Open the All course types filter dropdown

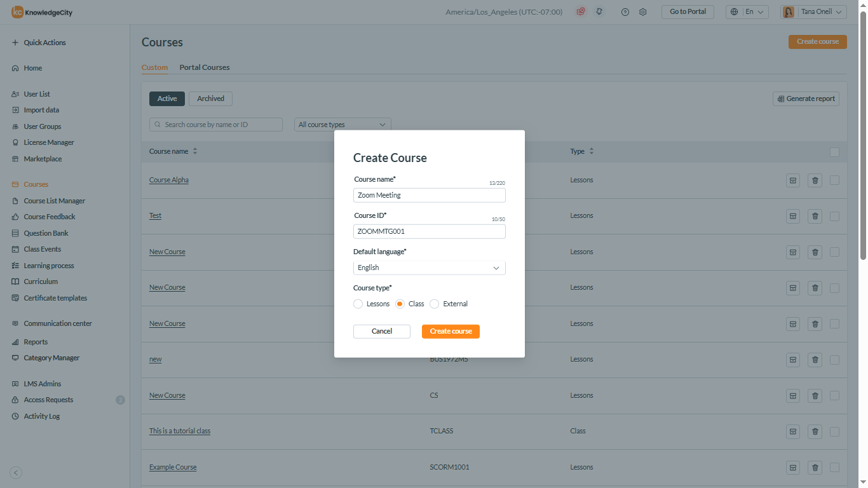[x=342, y=125]
